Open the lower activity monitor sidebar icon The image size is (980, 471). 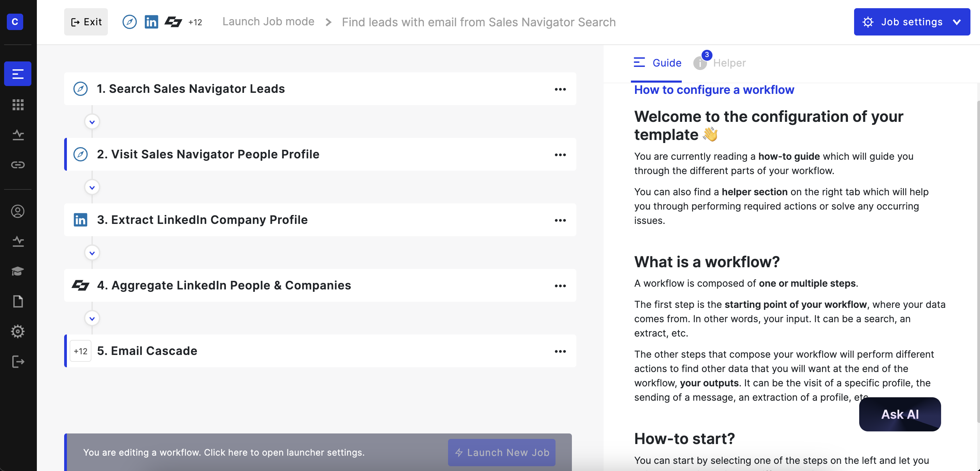[x=18, y=242]
